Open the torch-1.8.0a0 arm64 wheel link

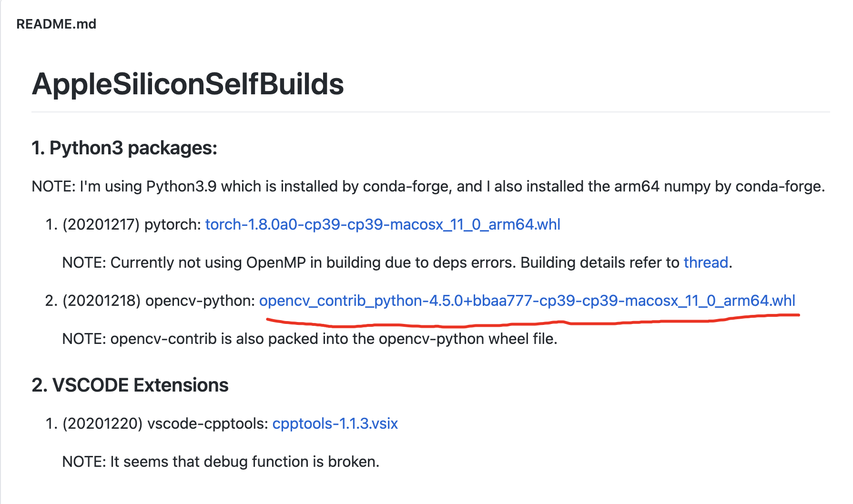coord(382,224)
